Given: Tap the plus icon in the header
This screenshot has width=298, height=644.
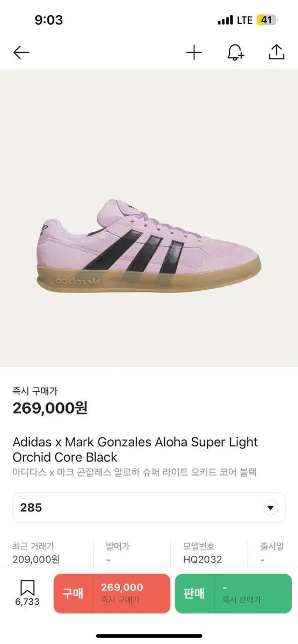Looking at the screenshot, I should coord(194,52).
